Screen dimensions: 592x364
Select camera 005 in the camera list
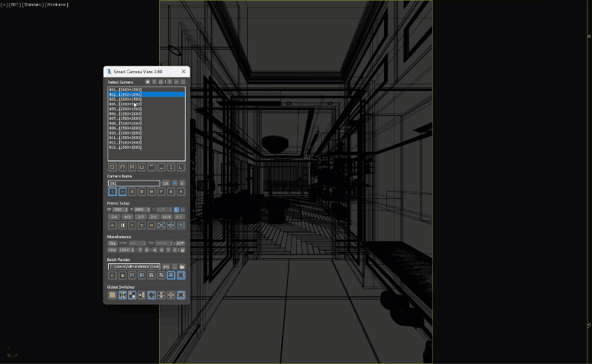tap(124, 109)
